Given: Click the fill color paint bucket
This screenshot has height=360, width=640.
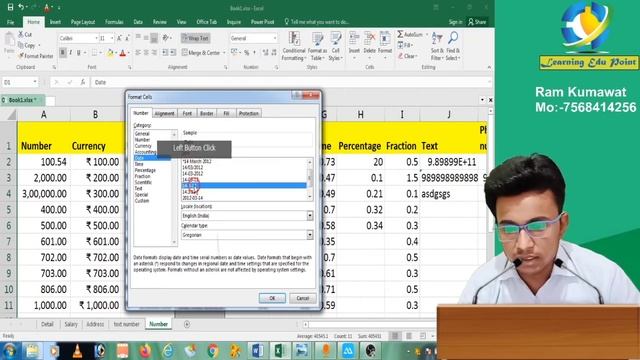Looking at the screenshot, I should pos(110,53).
